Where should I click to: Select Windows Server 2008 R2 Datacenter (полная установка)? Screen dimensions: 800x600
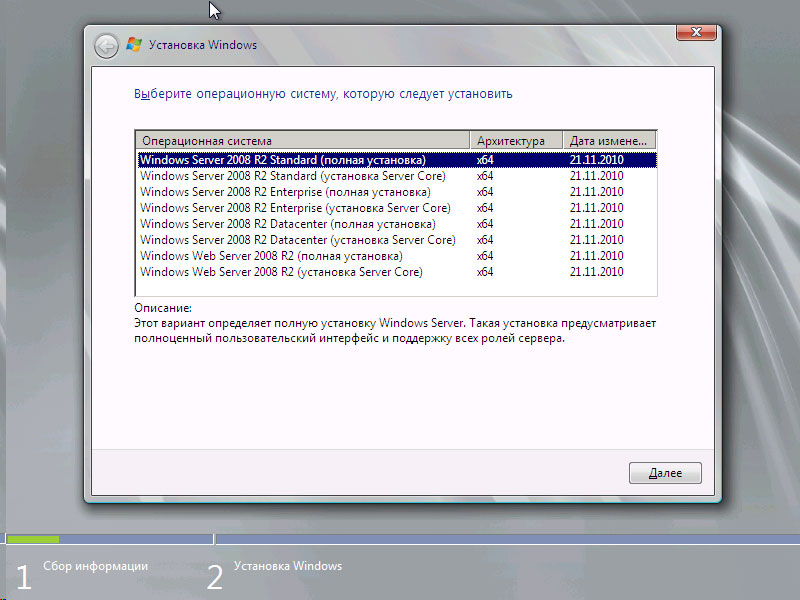[x=397, y=224]
